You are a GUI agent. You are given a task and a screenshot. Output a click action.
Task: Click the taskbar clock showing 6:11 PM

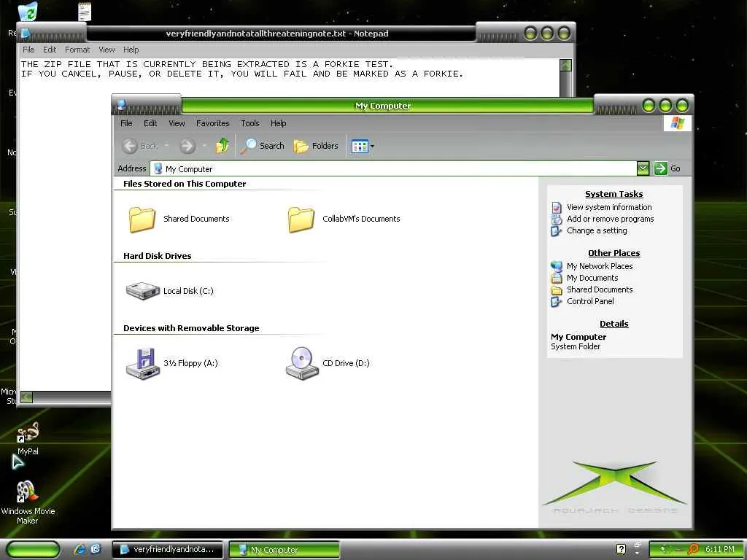tap(719, 549)
